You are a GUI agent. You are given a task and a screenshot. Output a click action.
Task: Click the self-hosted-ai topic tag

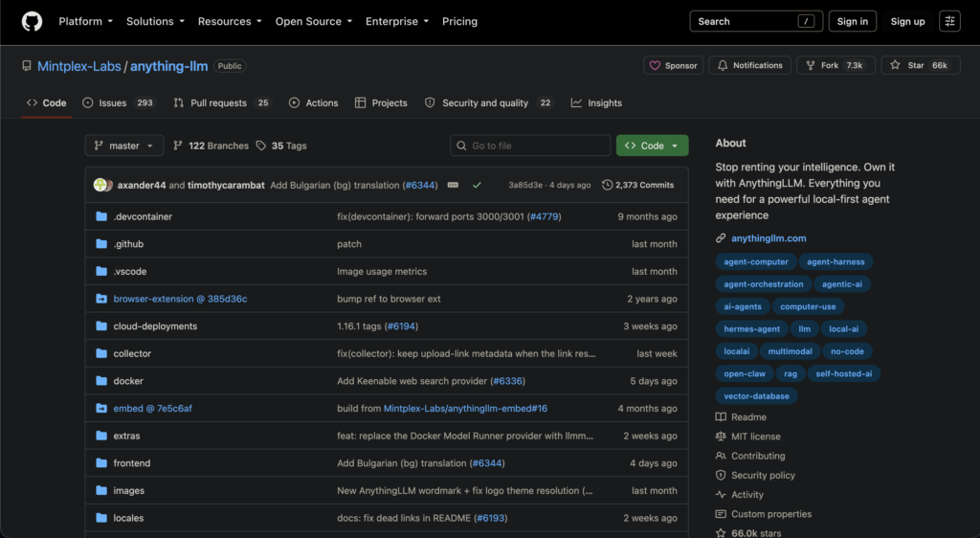[x=844, y=373]
